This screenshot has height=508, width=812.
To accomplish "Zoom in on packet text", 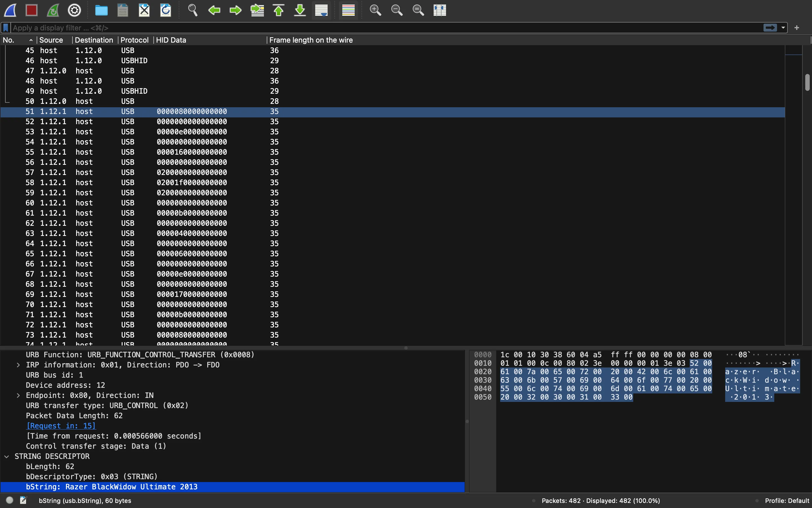I will (375, 10).
